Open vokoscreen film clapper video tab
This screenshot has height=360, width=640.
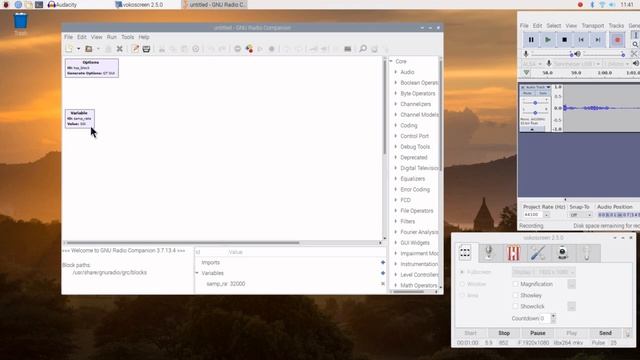click(x=513, y=253)
